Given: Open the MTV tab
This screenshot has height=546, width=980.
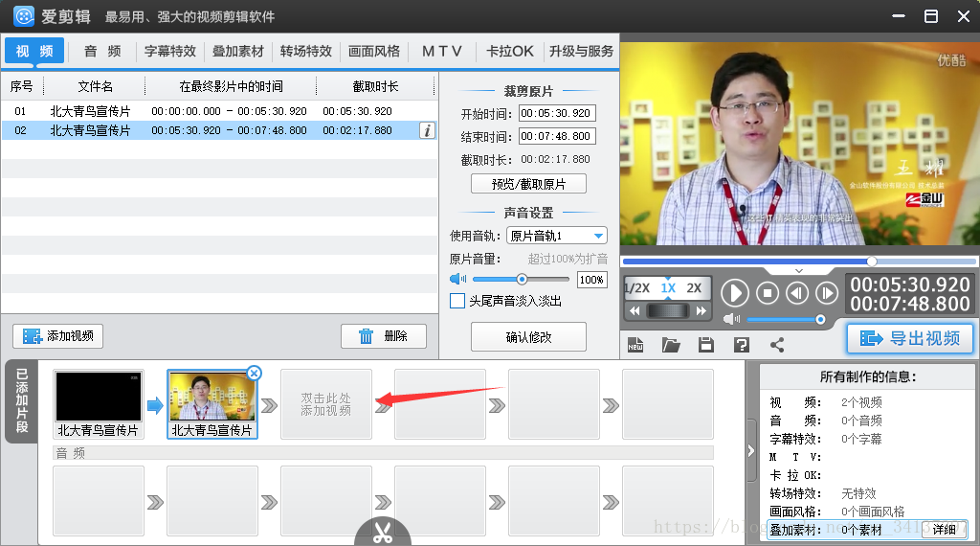Looking at the screenshot, I should (442, 52).
